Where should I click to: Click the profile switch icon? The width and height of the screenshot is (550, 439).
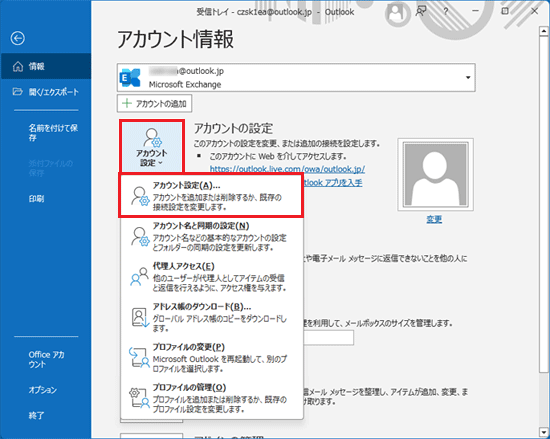(x=140, y=357)
